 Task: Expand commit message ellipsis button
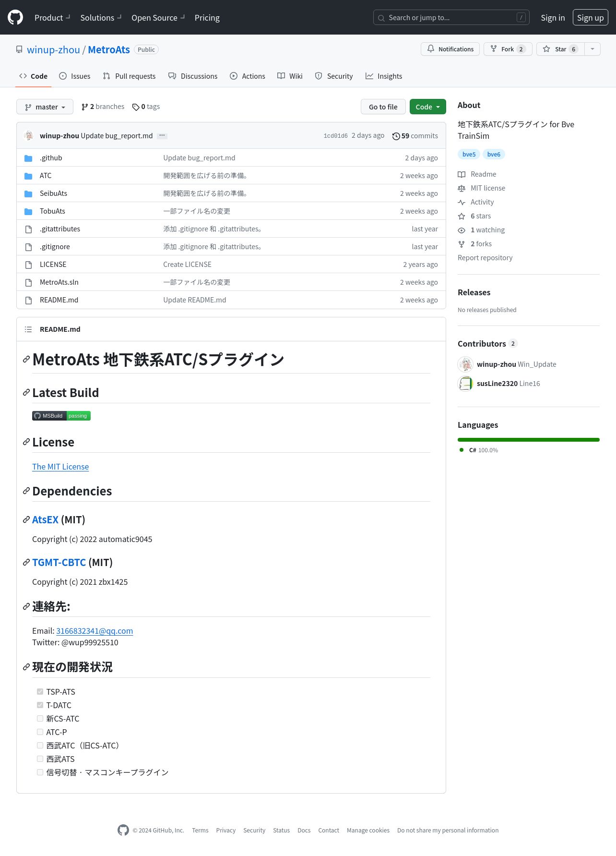click(162, 136)
